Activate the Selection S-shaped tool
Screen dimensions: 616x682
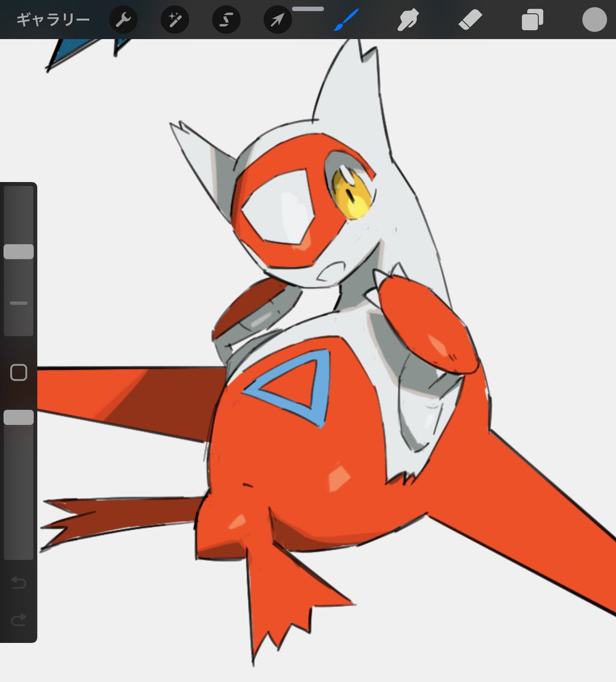[x=226, y=20]
